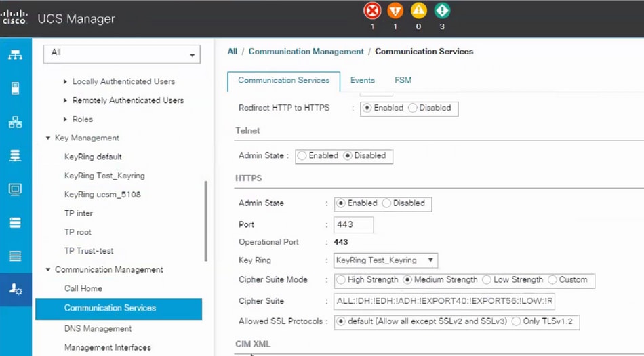Switch to the Communication Services tab
This screenshot has width=644, height=356.
tap(284, 81)
